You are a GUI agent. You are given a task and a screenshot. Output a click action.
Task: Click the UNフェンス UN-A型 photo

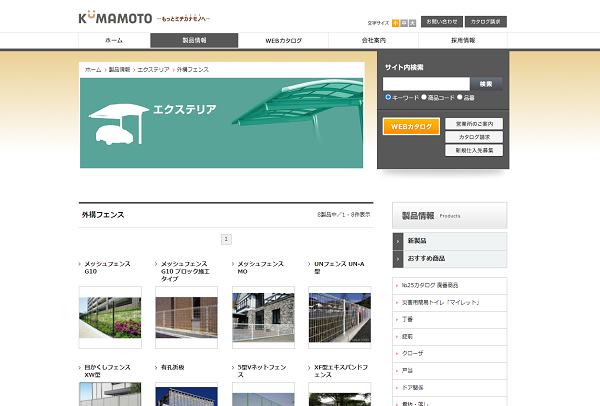pos(340,318)
